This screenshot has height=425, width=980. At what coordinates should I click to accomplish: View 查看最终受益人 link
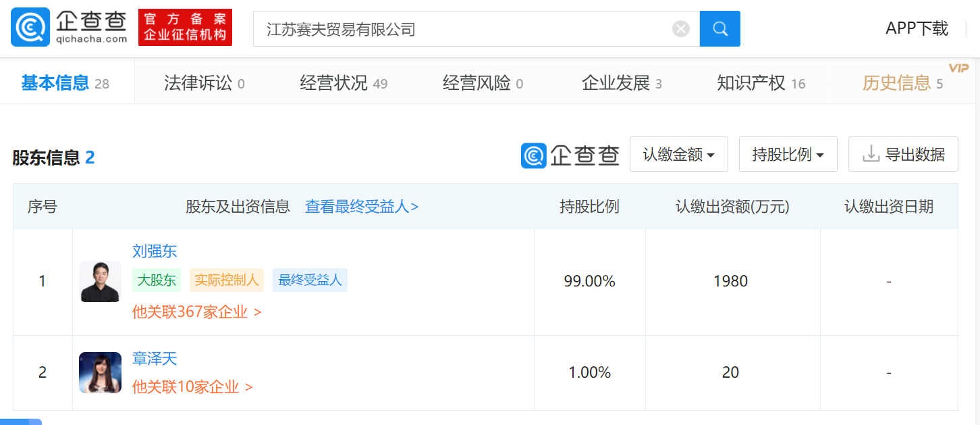click(362, 206)
